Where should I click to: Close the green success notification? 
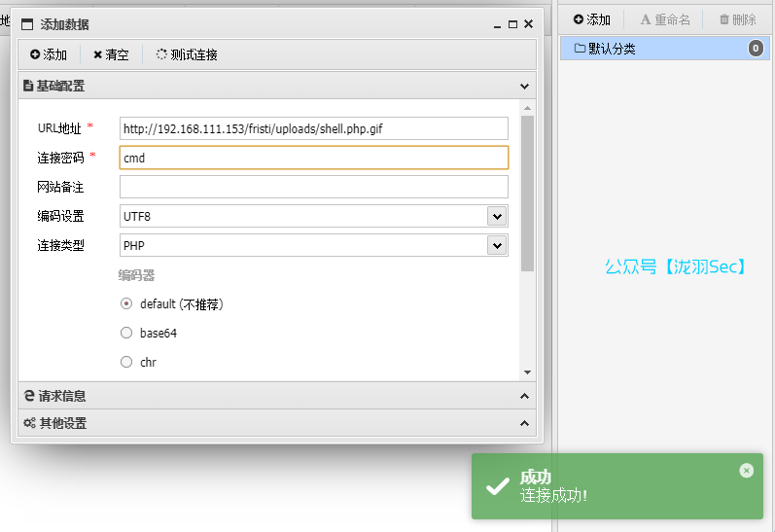[x=746, y=471]
